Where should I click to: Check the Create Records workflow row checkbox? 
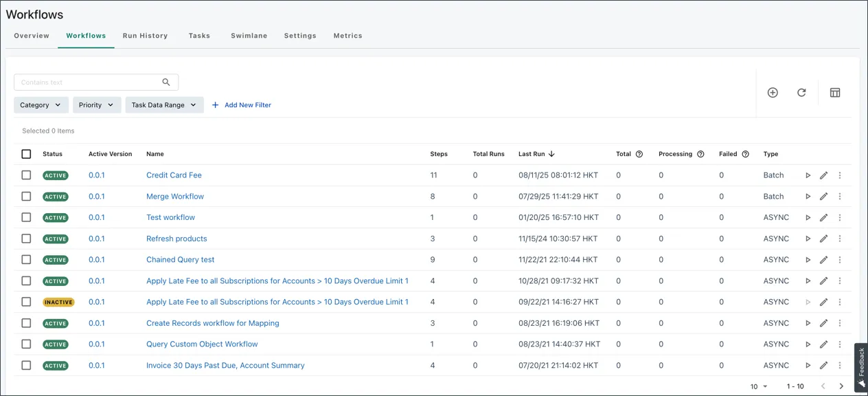pos(26,323)
